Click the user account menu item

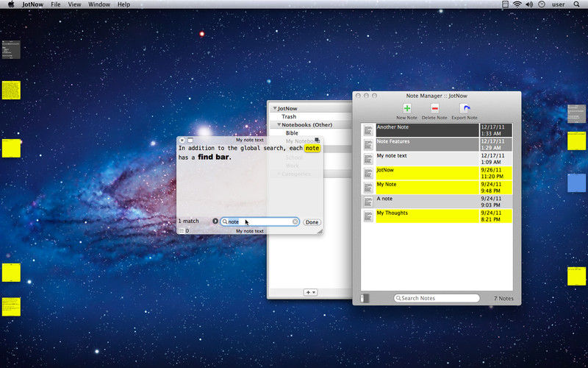[558, 4]
